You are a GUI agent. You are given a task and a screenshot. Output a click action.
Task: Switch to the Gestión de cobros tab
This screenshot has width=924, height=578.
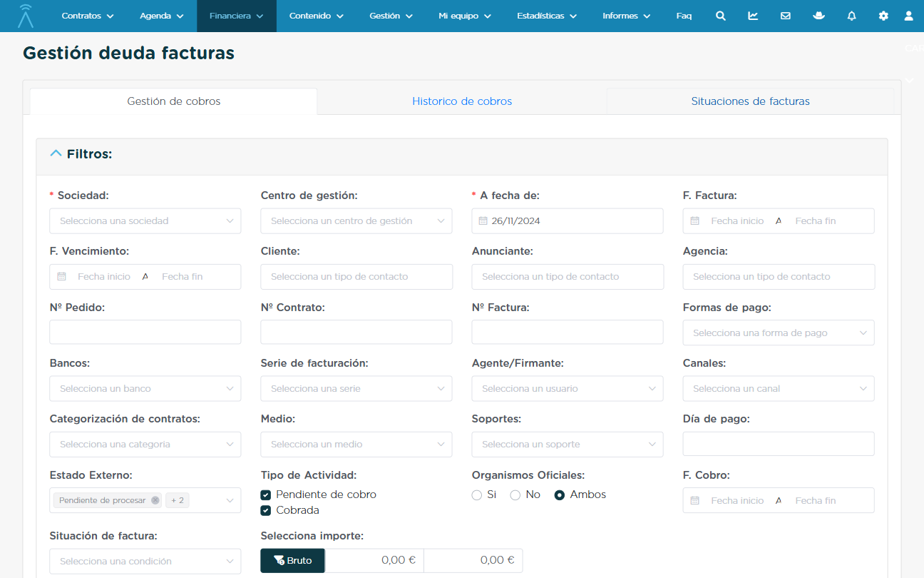(x=174, y=101)
